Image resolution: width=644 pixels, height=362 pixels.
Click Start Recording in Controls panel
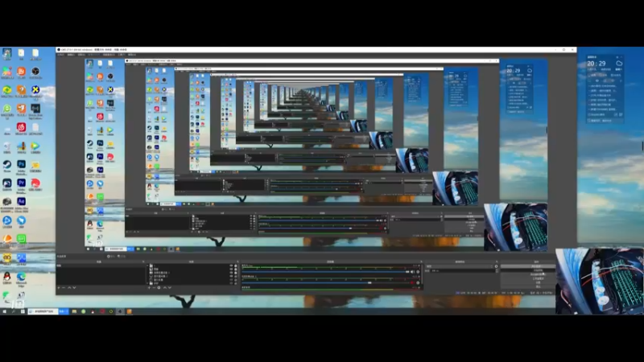(x=528, y=270)
